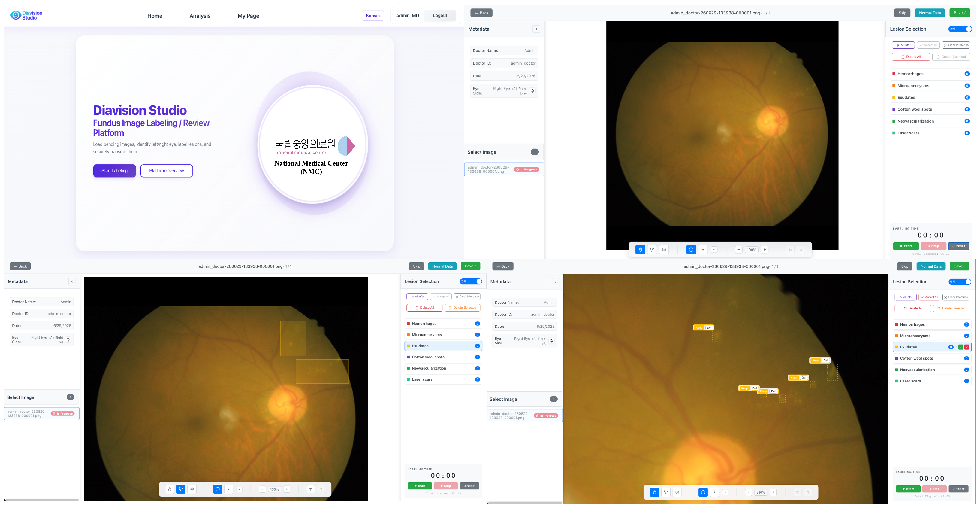Select the dot point tool in the 130% zoom view

[x=229, y=489]
